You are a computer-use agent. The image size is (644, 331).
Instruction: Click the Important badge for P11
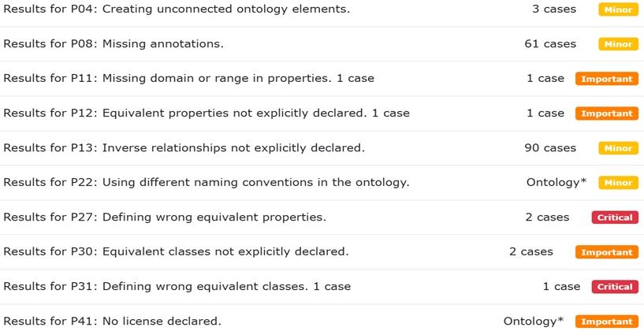606,79
